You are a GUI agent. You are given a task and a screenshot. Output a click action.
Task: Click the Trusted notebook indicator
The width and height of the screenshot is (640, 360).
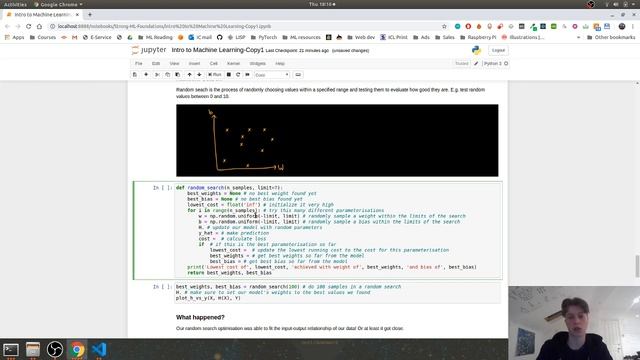[462, 64]
